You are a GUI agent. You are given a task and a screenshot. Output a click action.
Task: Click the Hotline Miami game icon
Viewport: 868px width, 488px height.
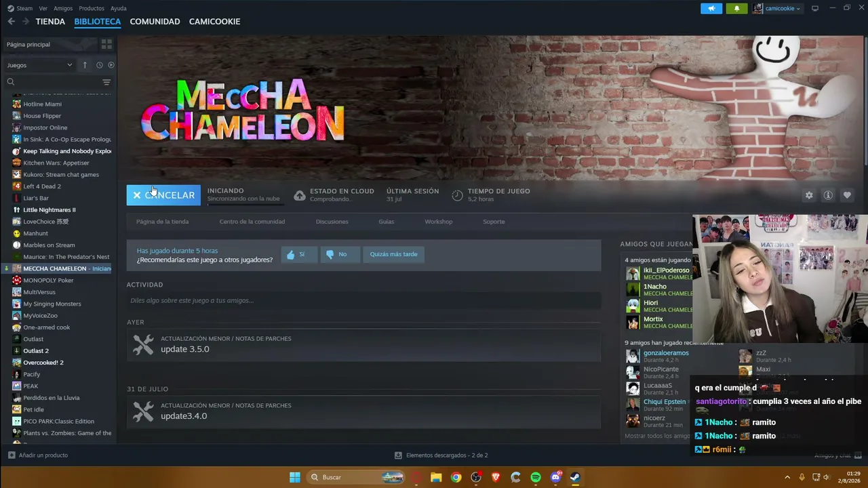(x=16, y=104)
